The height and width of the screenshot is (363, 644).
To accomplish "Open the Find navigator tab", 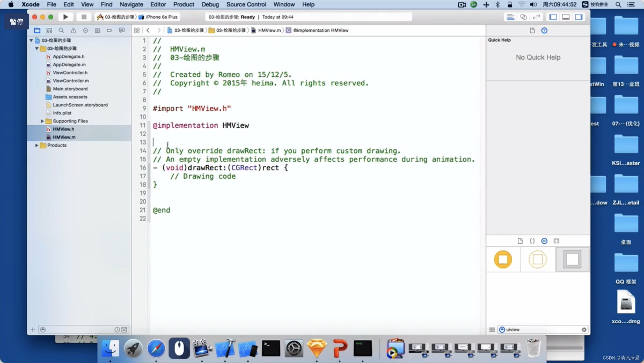I will click(x=61, y=30).
